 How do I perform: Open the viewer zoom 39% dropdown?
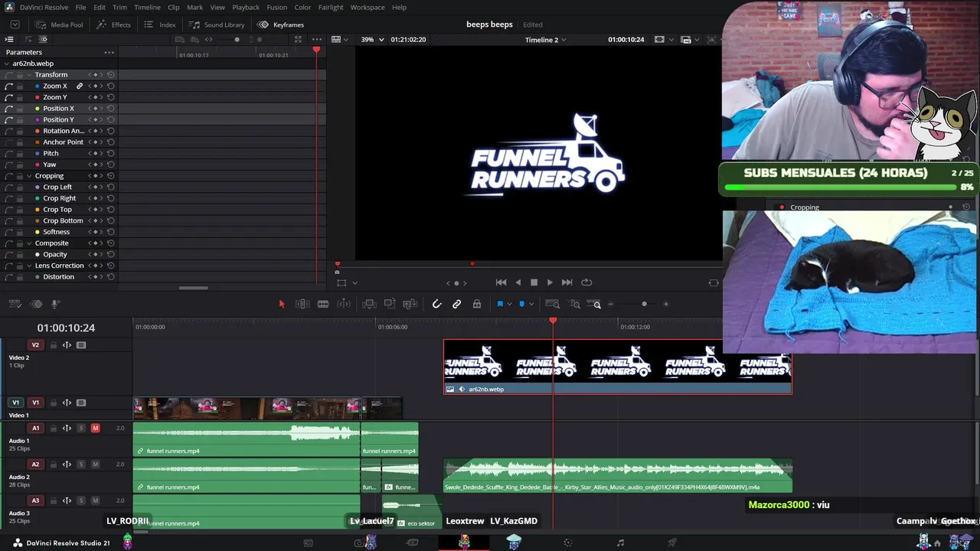point(371,40)
